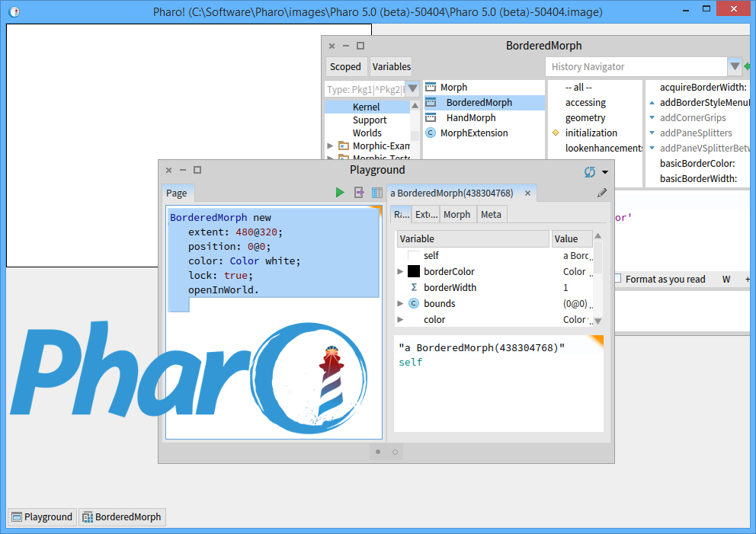This screenshot has width=756, height=534.
Task: Click the inspector pencil edit icon
Action: tap(602, 193)
